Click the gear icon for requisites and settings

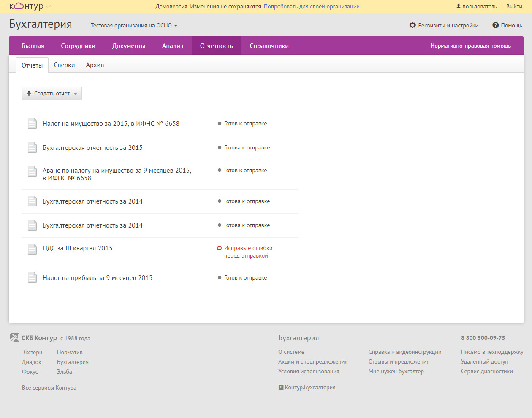413,25
